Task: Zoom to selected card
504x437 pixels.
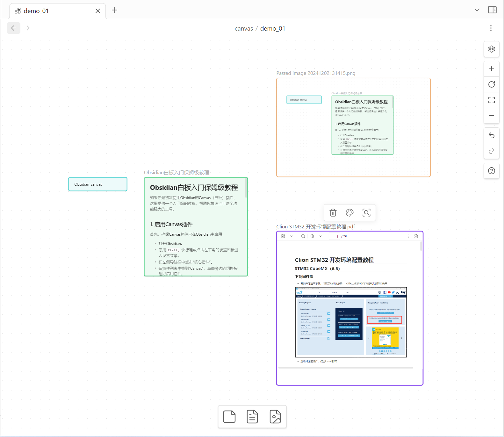Action: coord(367,213)
